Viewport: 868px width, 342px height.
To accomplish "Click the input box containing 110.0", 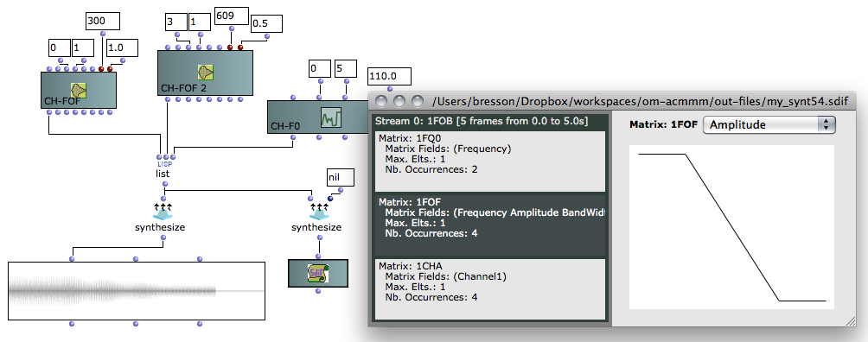I will point(390,76).
